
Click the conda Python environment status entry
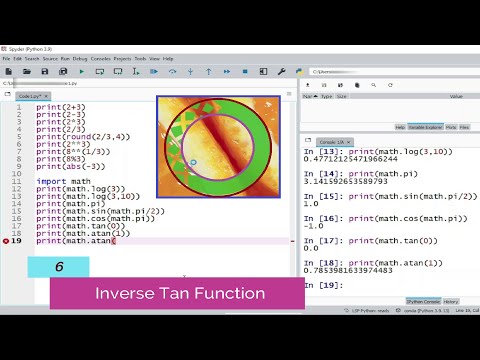[x=423, y=310]
